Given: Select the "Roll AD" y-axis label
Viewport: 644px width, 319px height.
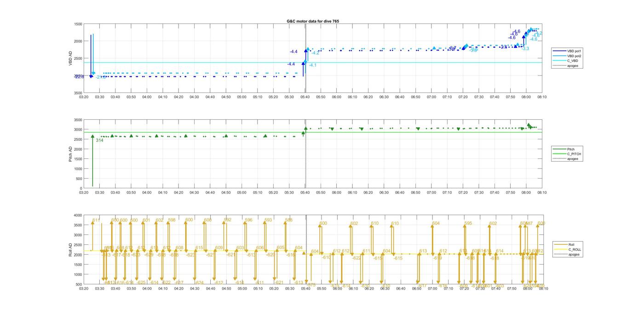Looking at the screenshot, I should click(71, 249).
